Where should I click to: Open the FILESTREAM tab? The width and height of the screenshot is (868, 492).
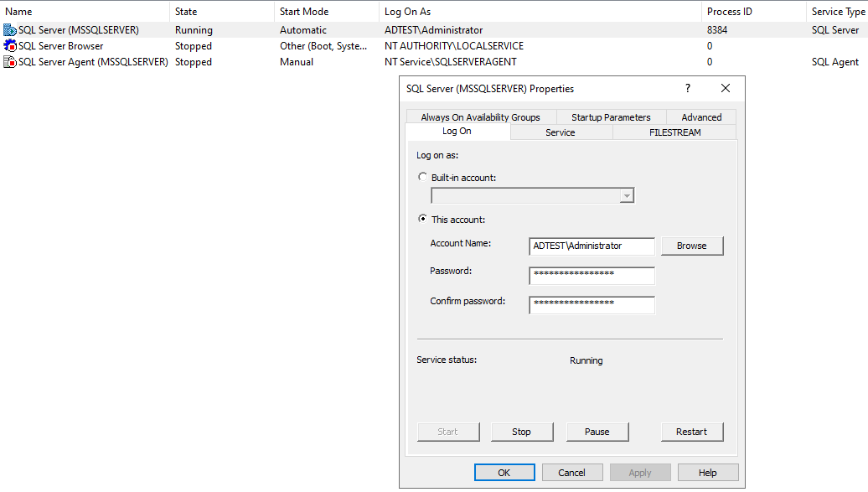tap(674, 132)
